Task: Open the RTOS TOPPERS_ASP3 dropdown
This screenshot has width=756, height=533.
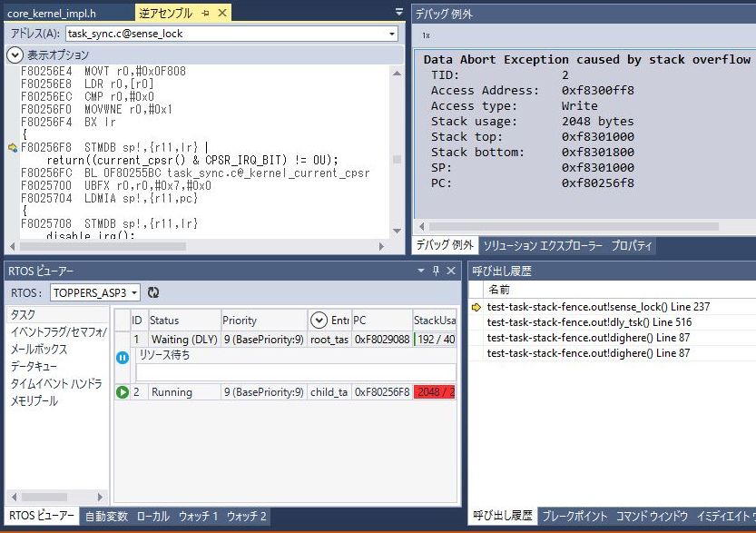Action: click(134, 292)
